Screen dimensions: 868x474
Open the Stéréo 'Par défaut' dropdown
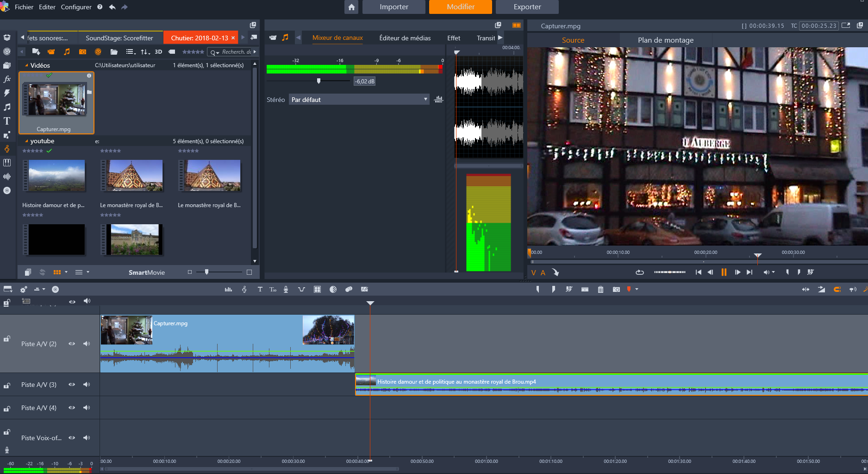click(359, 100)
